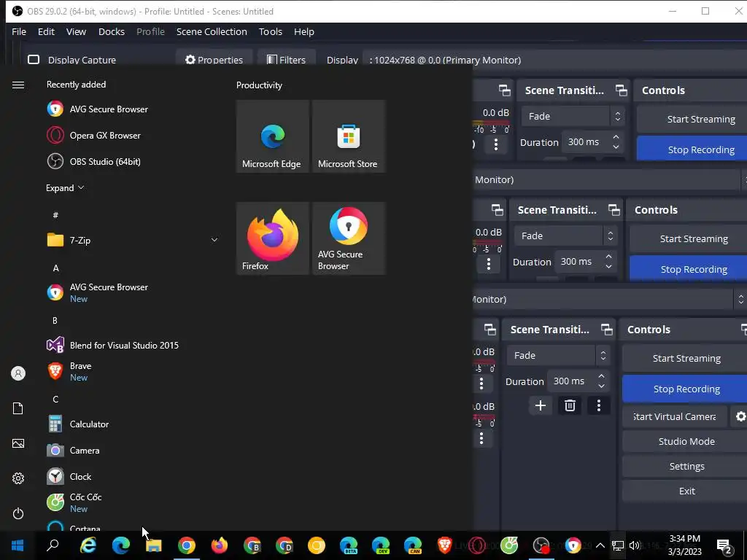Click Start Virtual Camera button

(675, 416)
